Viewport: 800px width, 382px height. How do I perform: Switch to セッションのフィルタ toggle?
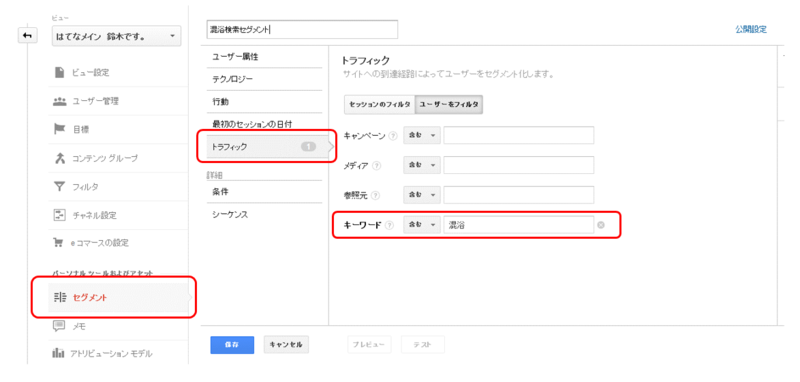coord(380,105)
